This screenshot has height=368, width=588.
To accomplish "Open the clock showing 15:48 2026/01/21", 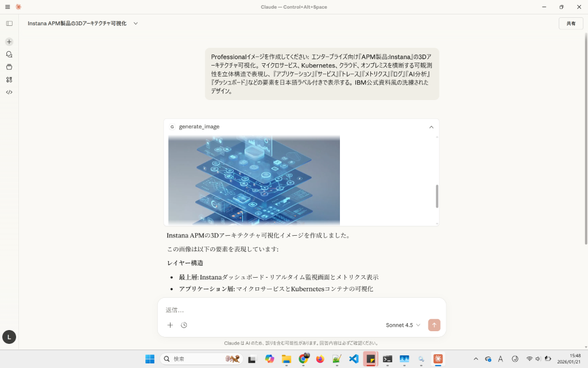I will (568, 359).
